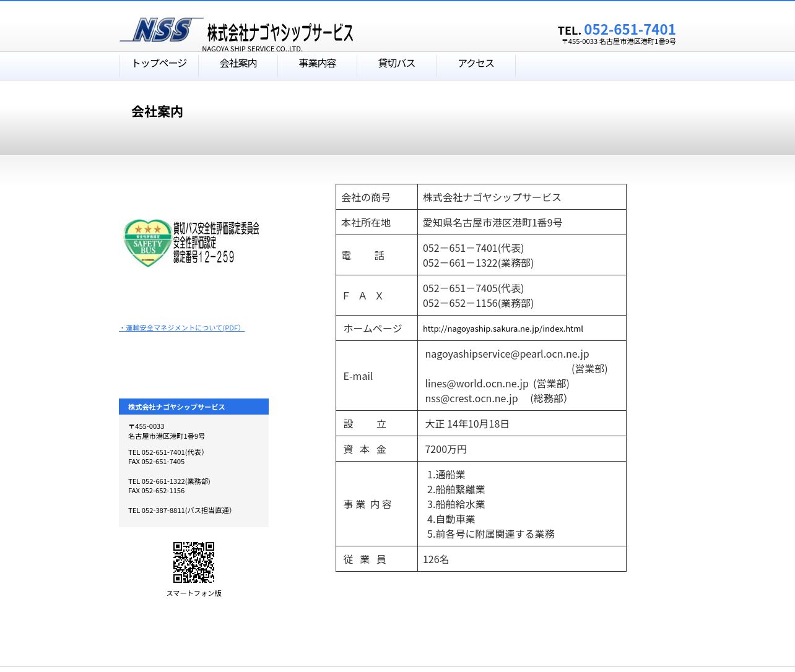Viewport: 795px width, 672px height.
Task: Click the 設立 table label
Action: (365, 424)
